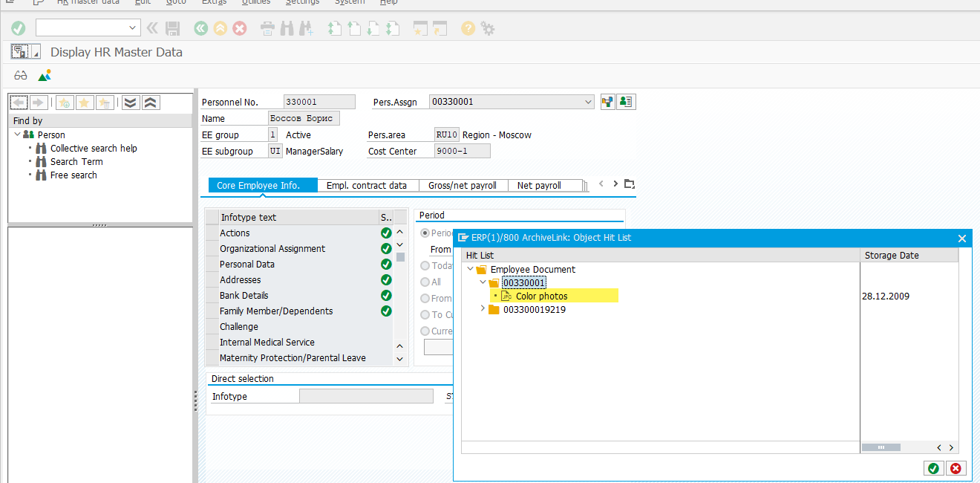980x483 pixels.
Task: Click the yellow Help question mark icon
Action: [468, 28]
